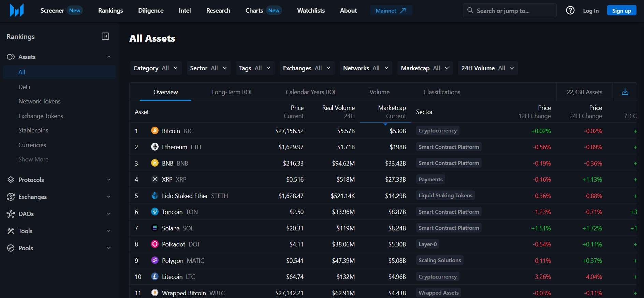The height and width of the screenshot is (298, 644).
Task: Click the search magnifier icon
Action: pos(470,11)
